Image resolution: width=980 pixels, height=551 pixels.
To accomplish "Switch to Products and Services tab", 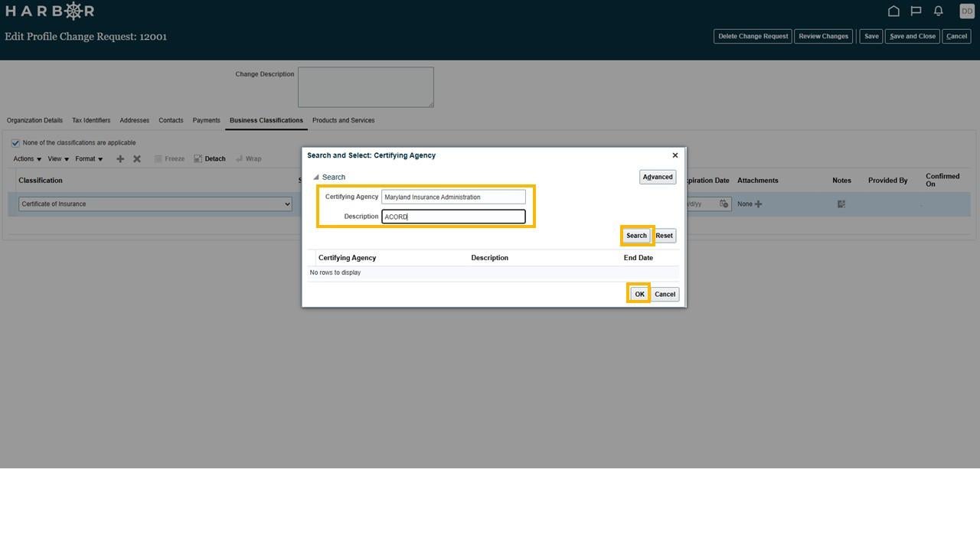I will [343, 121].
